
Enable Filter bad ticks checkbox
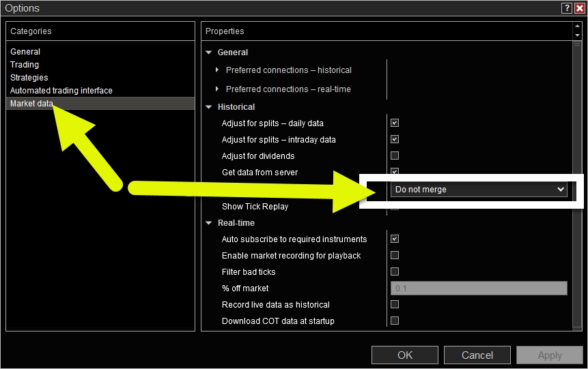pyautogui.click(x=395, y=272)
